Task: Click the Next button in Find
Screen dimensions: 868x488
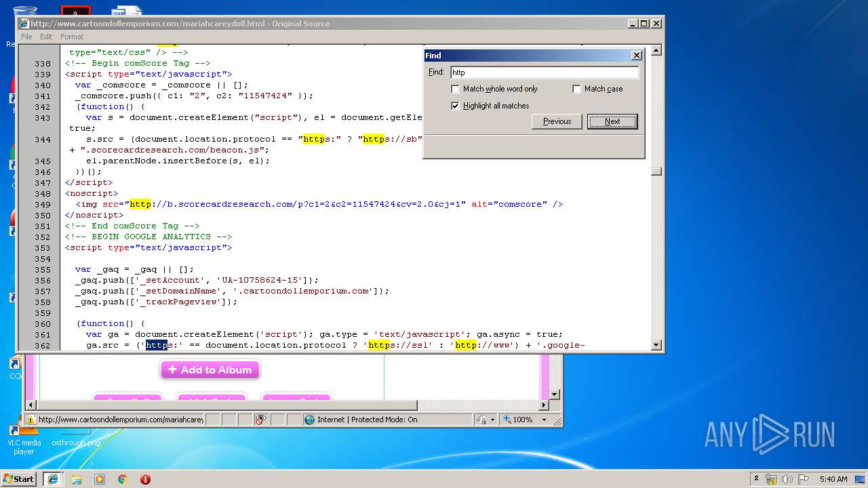Action: click(612, 121)
